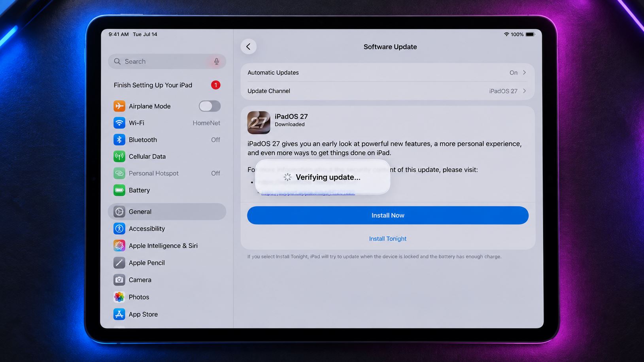Image resolution: width=644 pixels, height=362 pixels.
Task: Tap the Personal Hotspot icon
Action: (x=119, y=173)
